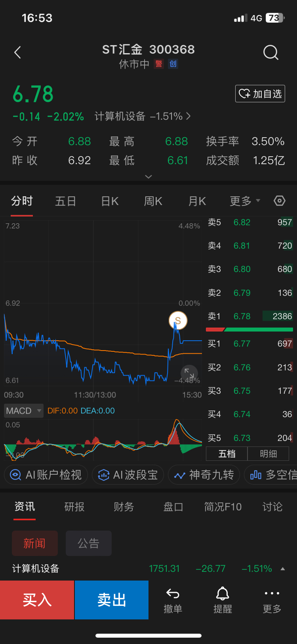
Task: Open 简况F10 profile tab
Action: (x=223, y=506)
